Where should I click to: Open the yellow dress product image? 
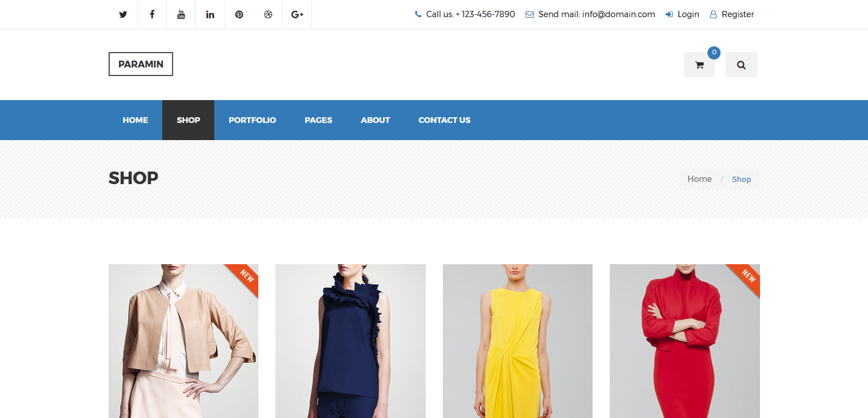[x=518, y=341]
